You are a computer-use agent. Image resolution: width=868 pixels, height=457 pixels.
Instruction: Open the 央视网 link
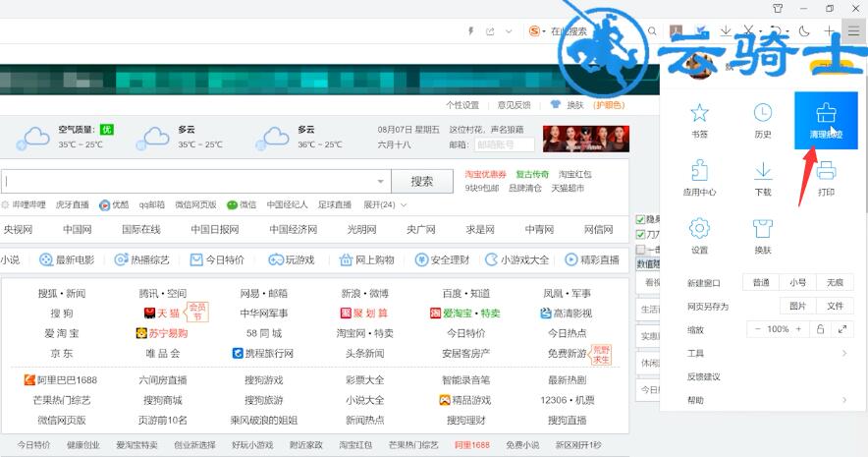(19, 229)
